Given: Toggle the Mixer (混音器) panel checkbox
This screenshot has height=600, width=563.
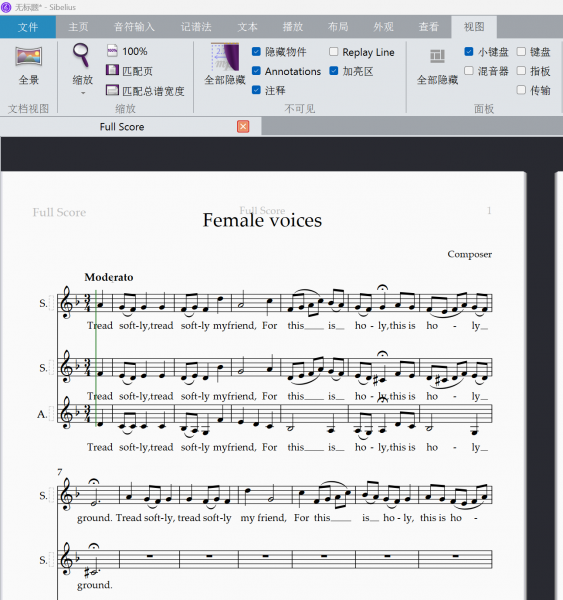Looking at the screenshot, I should (x=468, y=71).
